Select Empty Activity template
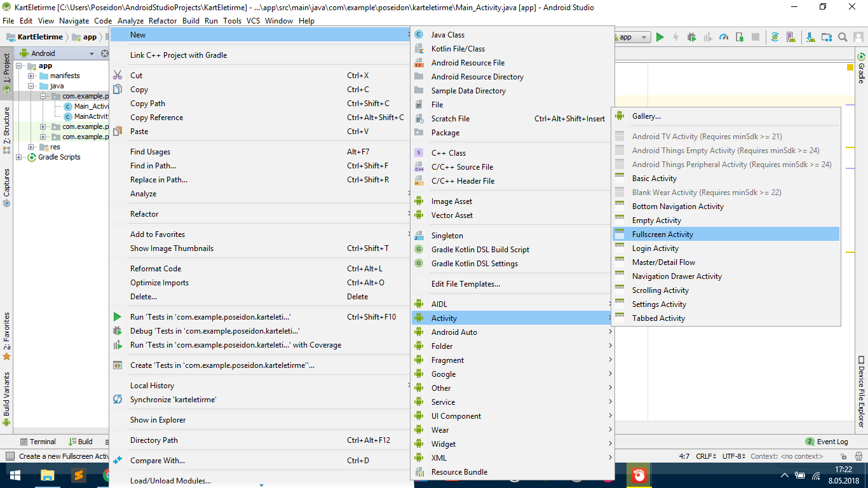Image resolution: width=868 pixels, height=488 pixels. [726, 220]
